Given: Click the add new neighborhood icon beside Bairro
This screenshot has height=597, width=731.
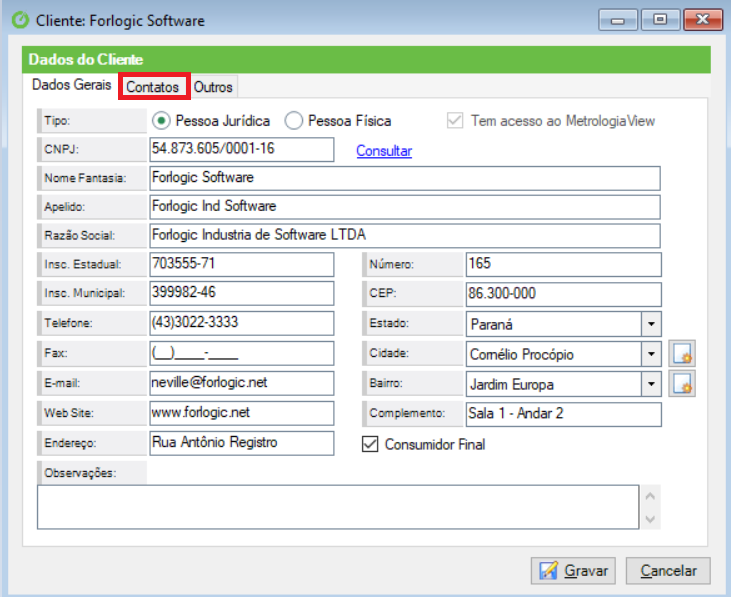Looking at the screenshot, I should 682,384.
